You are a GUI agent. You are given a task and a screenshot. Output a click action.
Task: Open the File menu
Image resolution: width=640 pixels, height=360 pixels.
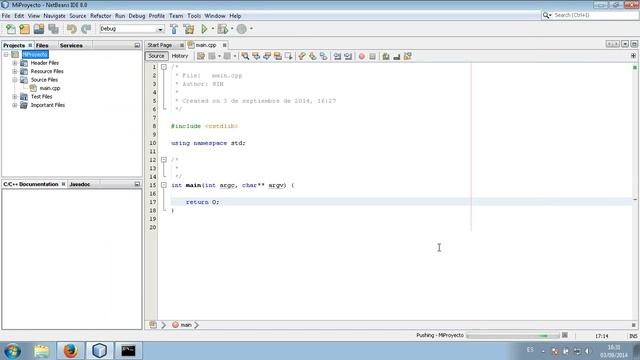(6, 16)
